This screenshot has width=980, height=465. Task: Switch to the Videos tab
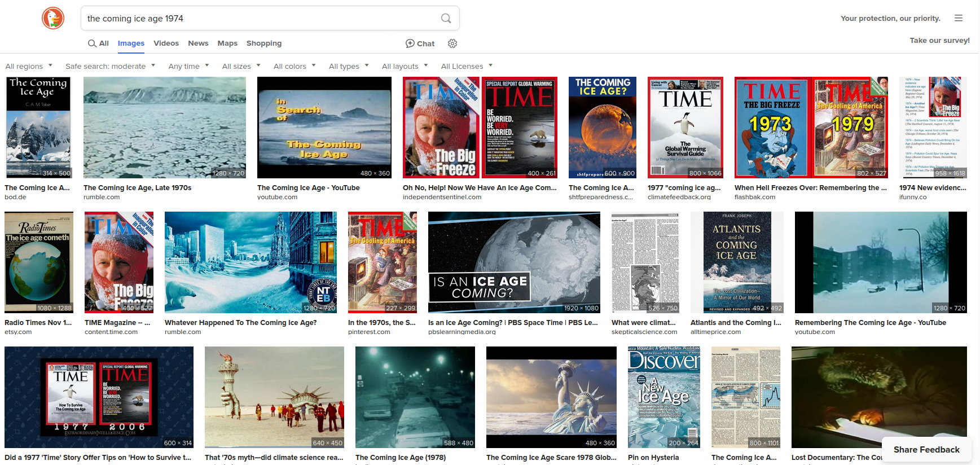pos(166,43)
